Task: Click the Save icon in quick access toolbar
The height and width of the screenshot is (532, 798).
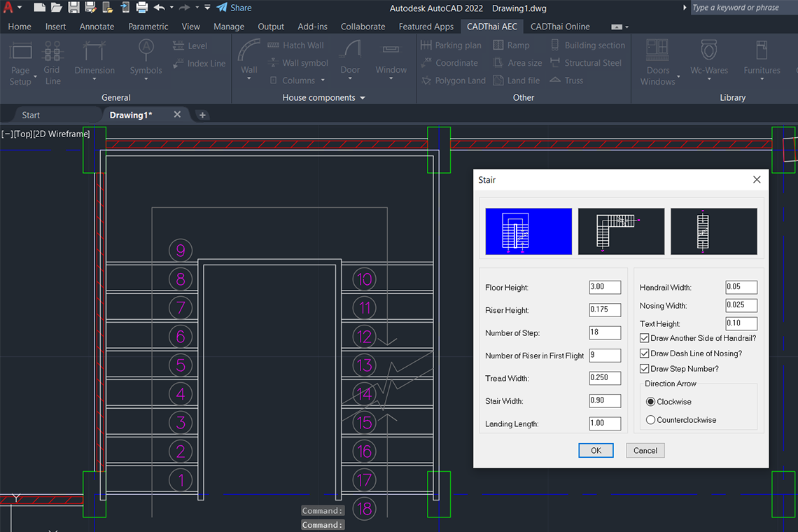Action: coord(73,7)
